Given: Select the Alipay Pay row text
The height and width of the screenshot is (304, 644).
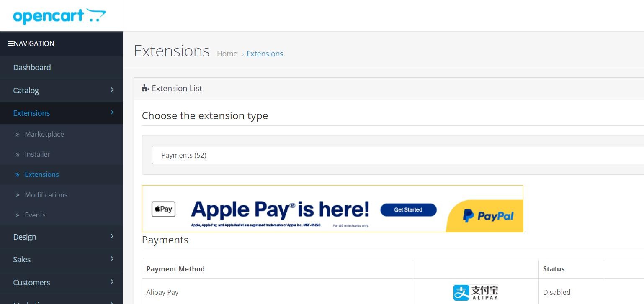Looking at the screenshot, I should tap(162, 292).
